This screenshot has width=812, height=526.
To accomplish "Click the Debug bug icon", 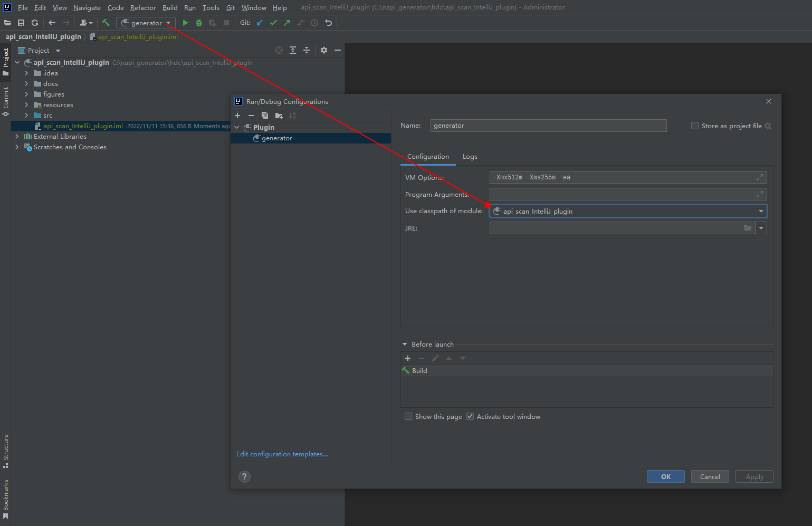I will pyautogui.click(x=199, y=23).
